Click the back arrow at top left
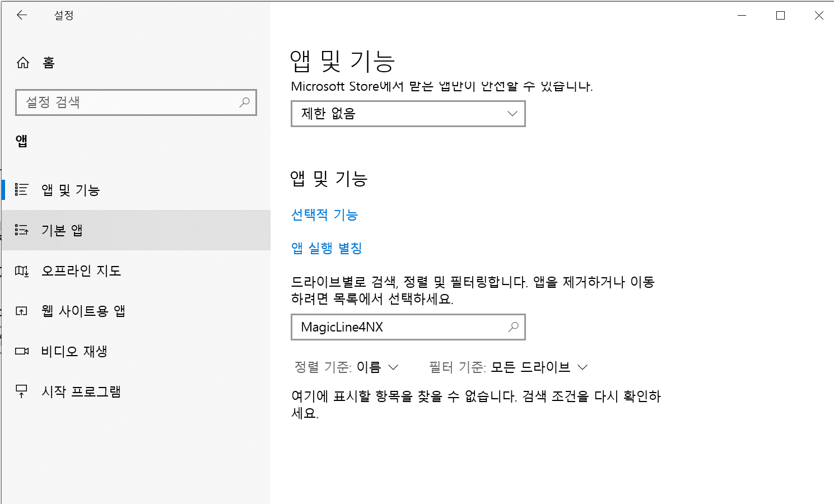The image size is (834, 504). point(22,15)
